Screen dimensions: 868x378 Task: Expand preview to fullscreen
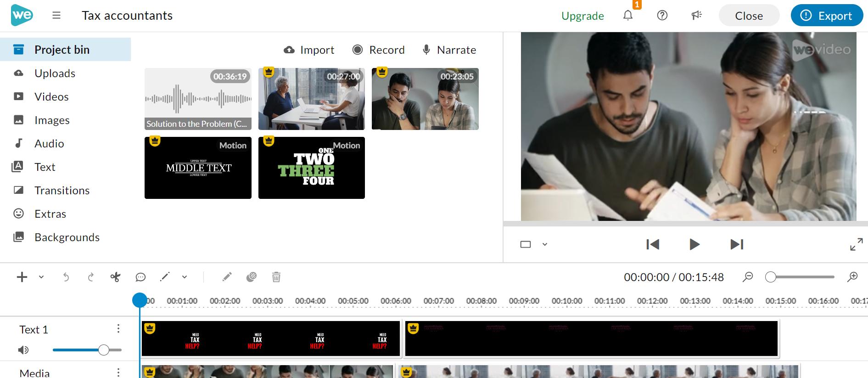[856, 244]
